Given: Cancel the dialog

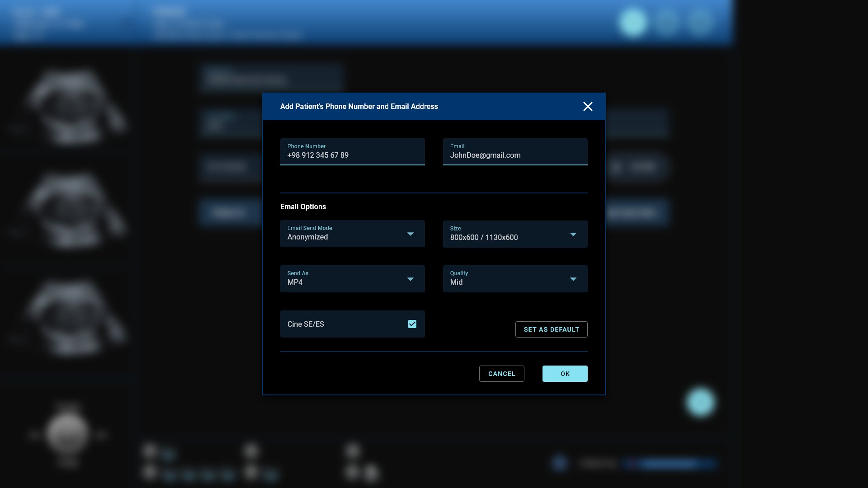Looking at the screenshot, I should [x=501, y=374].
